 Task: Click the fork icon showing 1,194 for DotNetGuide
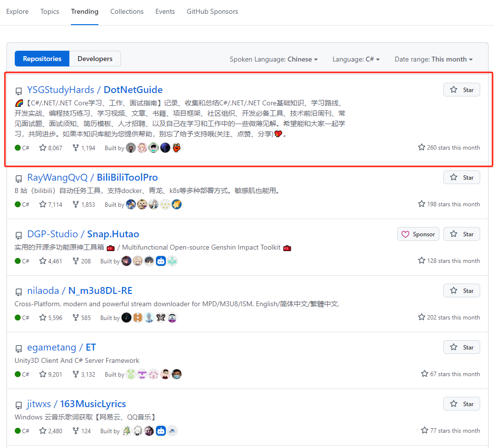point(75,148)
